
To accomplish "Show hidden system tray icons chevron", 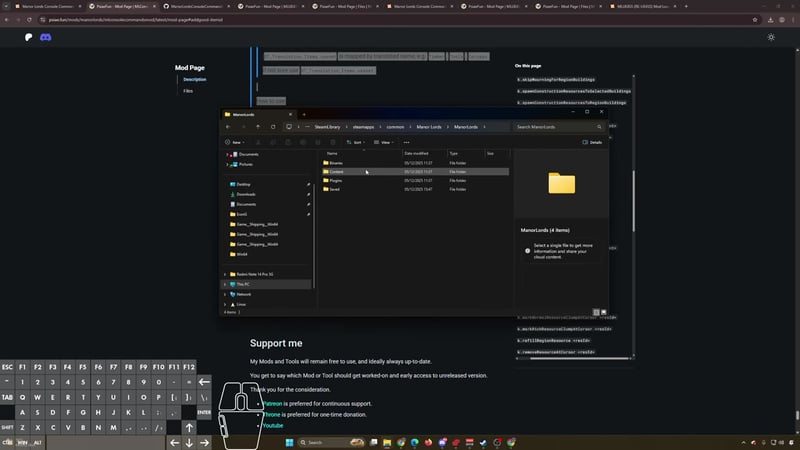I will click(x=743, y=442).
